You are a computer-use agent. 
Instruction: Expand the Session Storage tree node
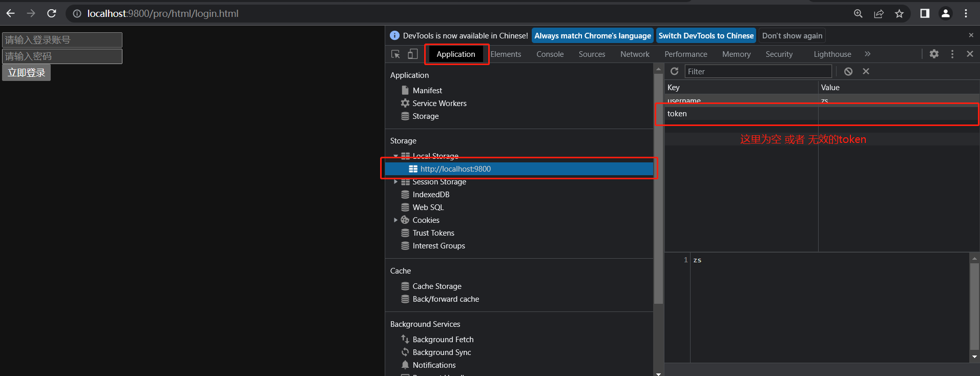395,182
